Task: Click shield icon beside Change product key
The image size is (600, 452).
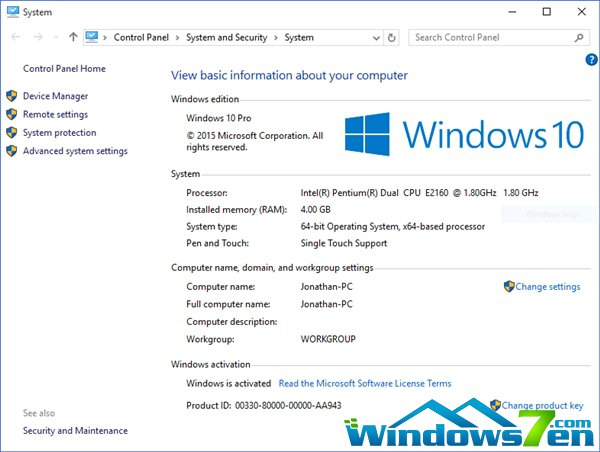Action: pos(495,405)
